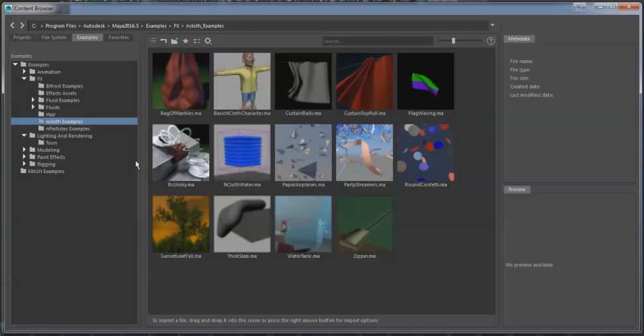Click the sort options icon beside the star
Viewport: 644px width, 336px height.
(x=197, y=41)
